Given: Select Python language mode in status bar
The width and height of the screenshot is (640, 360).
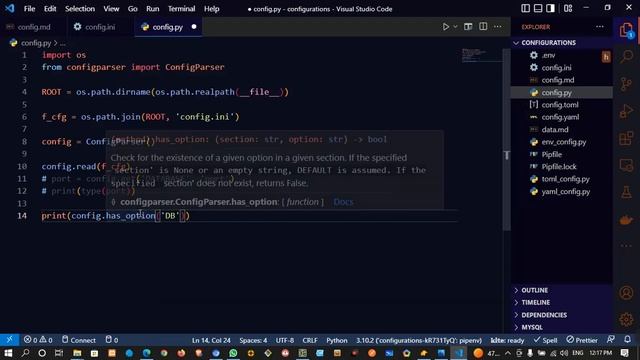Looking at the screenshot, I should coord(337,340).
